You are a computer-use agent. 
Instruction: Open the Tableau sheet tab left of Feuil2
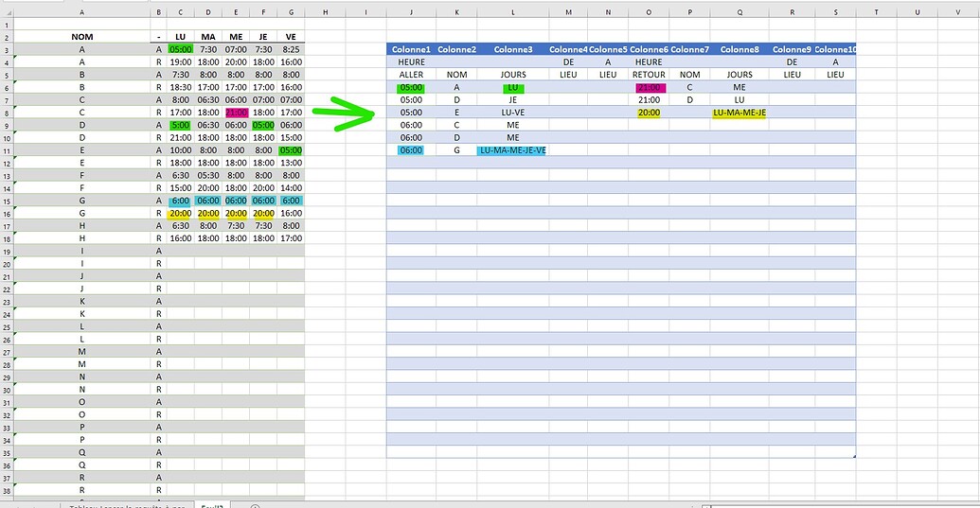(x=127, y=506)
